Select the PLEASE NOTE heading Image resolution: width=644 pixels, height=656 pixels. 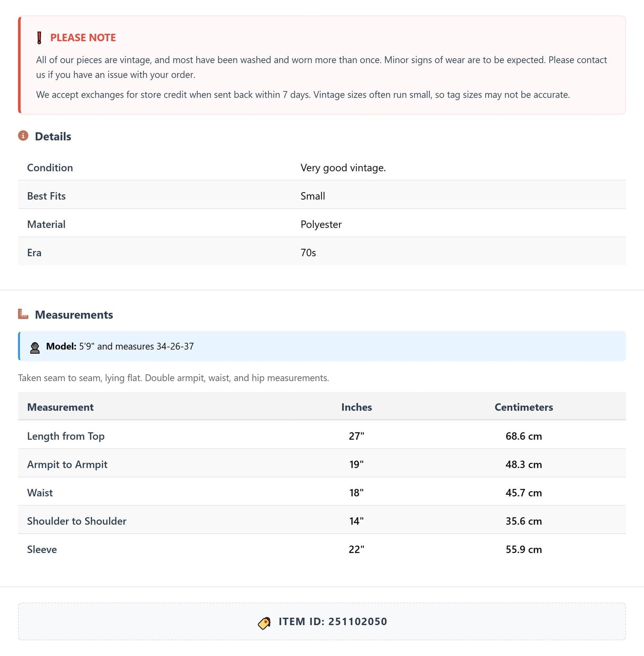pyautogui.click(x=83, y=38)
